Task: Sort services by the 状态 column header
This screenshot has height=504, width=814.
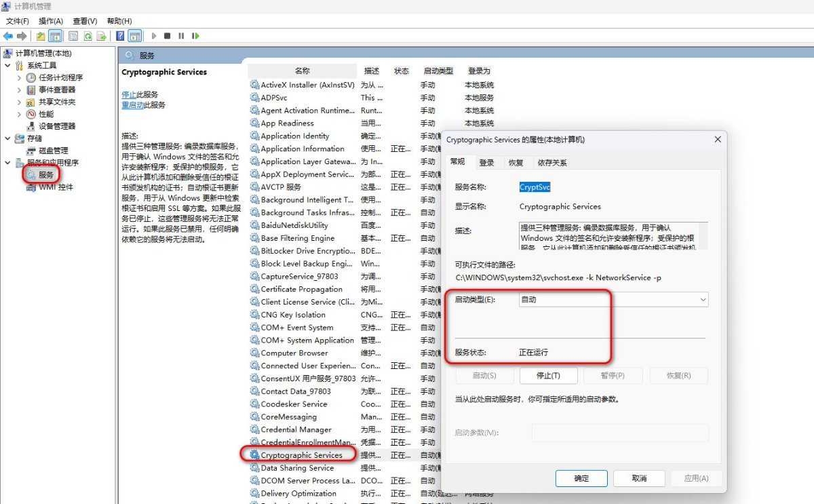Action: tap(402, 71)
